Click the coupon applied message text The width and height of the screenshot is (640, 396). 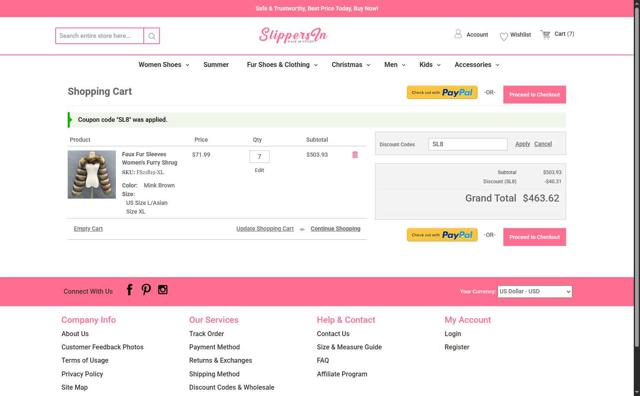pos(122,120)
